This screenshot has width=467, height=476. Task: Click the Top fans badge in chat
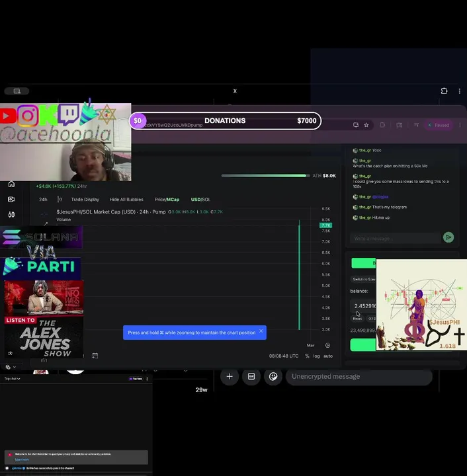pyautogui.click(x=136, y=379)
